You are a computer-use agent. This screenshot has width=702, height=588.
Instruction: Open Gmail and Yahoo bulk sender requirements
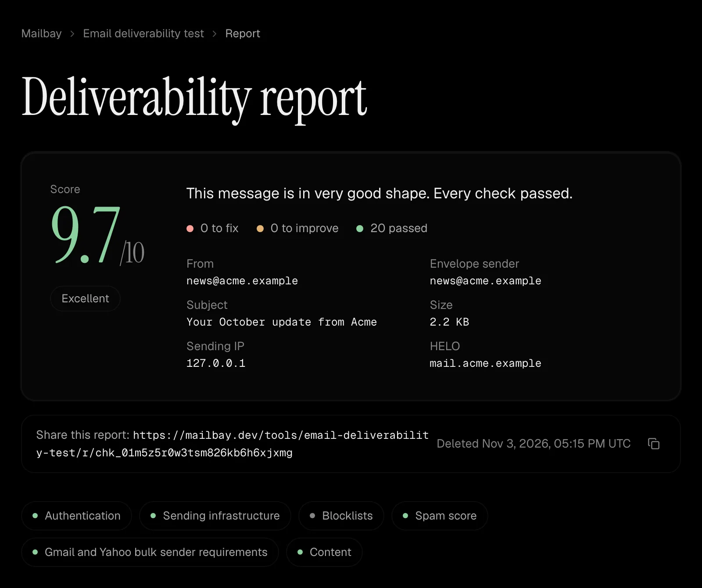tap(150, 552)
